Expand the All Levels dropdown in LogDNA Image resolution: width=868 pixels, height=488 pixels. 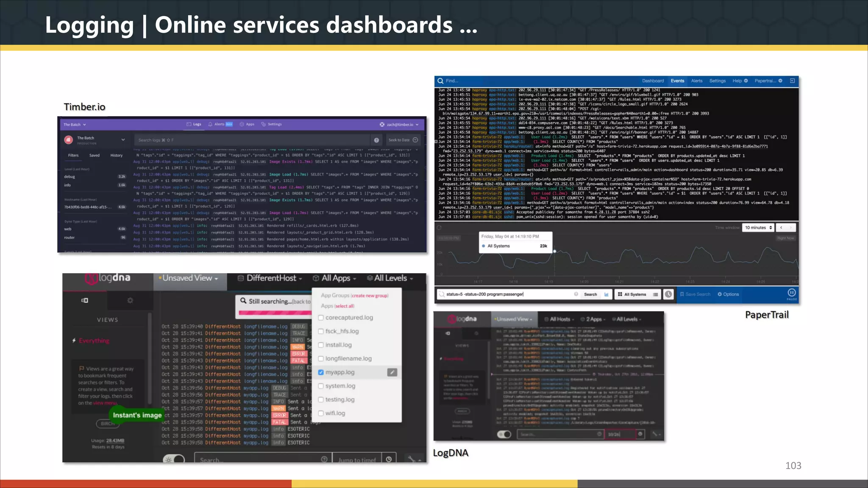390,278
